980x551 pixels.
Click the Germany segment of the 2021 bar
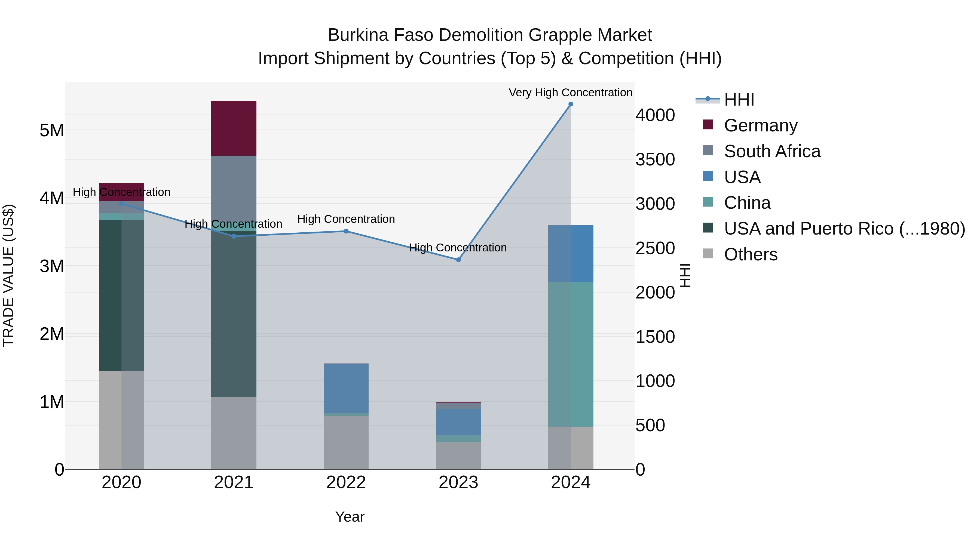point(234,128)
